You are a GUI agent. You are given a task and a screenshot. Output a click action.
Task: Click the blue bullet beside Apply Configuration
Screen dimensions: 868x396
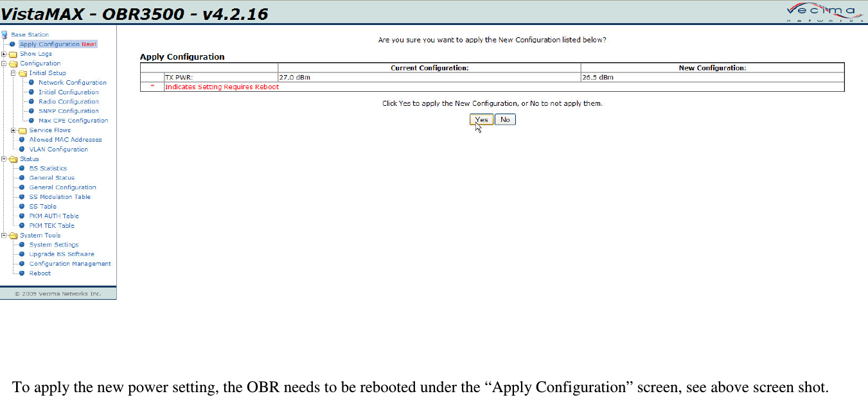12,44
